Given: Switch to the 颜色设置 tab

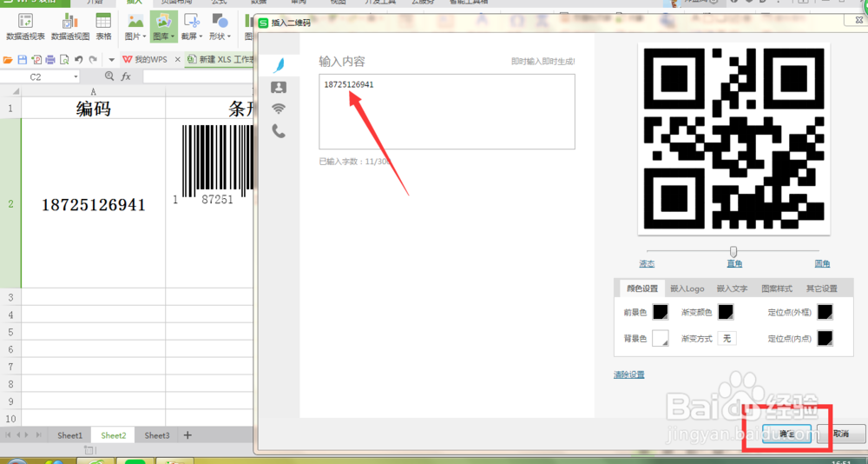Looking at the screenshot, I should click(x=642, y=288).
